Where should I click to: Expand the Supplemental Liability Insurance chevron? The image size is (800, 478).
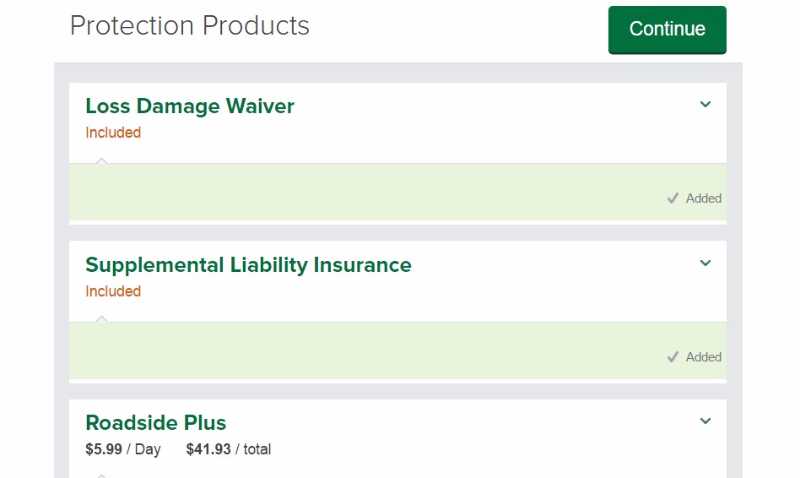705,263
